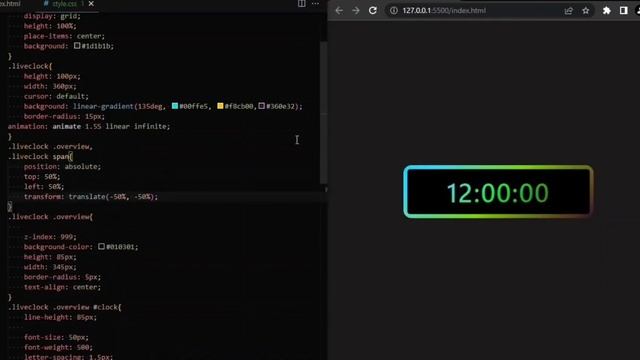
Task: Close the style.css editor tab
Action: click(x=91, y=4)
